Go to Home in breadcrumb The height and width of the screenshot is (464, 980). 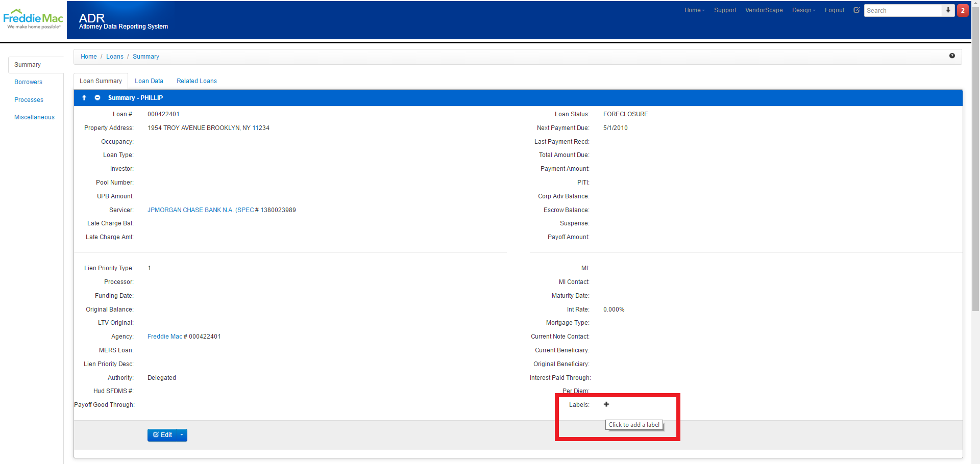point(89,57)
